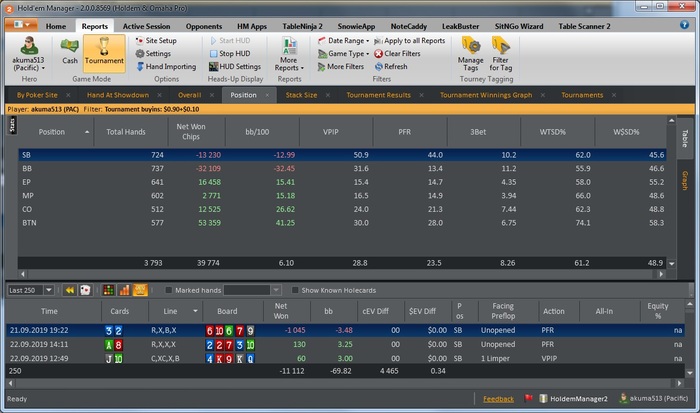Open the Settings gear option
The image size is (700, 413).
click(153, 54)
